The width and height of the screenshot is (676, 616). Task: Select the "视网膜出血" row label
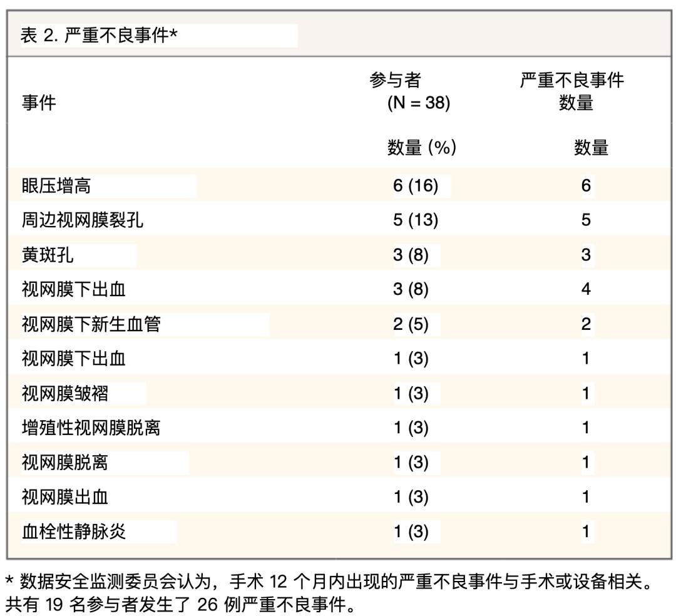tap(65, 497)
